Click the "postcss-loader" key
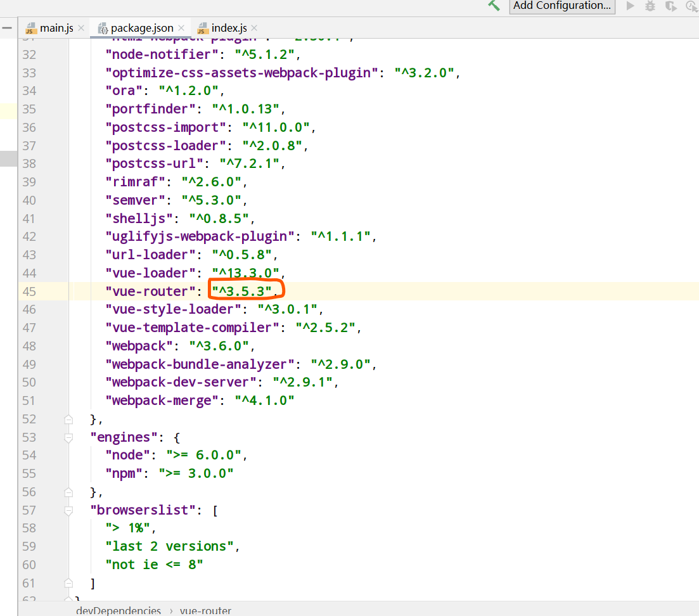Viewport: 699px width, 616px height. 165,146
